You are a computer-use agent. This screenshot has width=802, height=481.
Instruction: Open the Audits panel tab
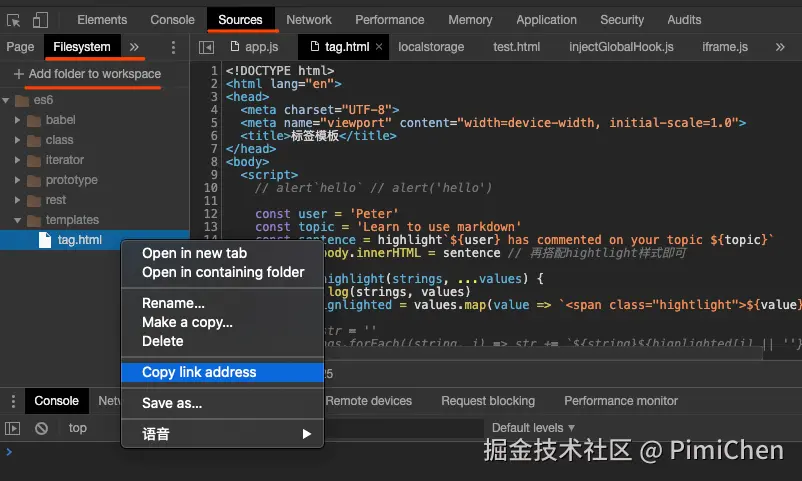click(684, 20)
